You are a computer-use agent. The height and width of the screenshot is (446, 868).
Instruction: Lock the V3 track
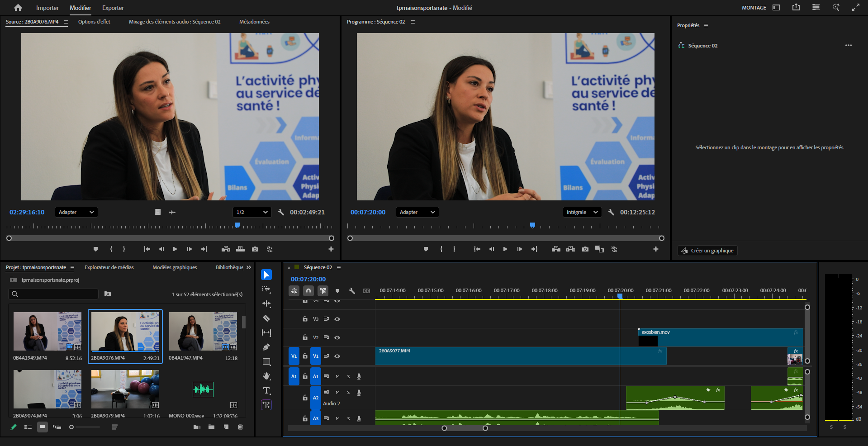305,319
